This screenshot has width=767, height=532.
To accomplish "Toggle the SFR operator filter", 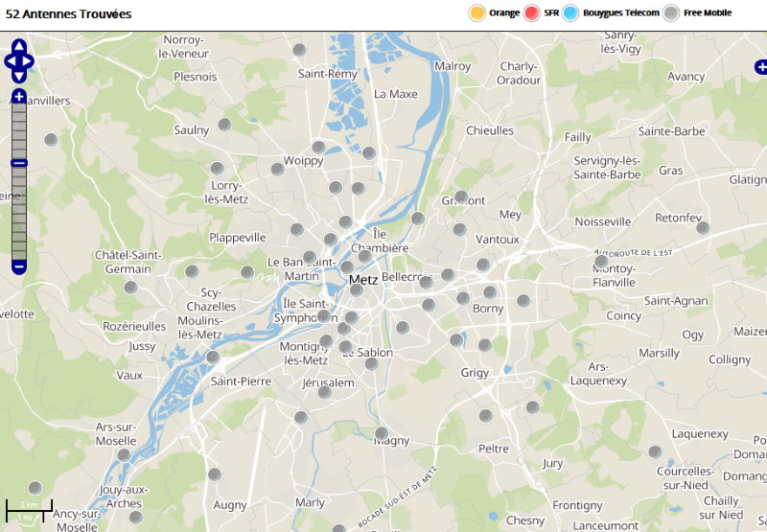I will click(x=532, y=12).
